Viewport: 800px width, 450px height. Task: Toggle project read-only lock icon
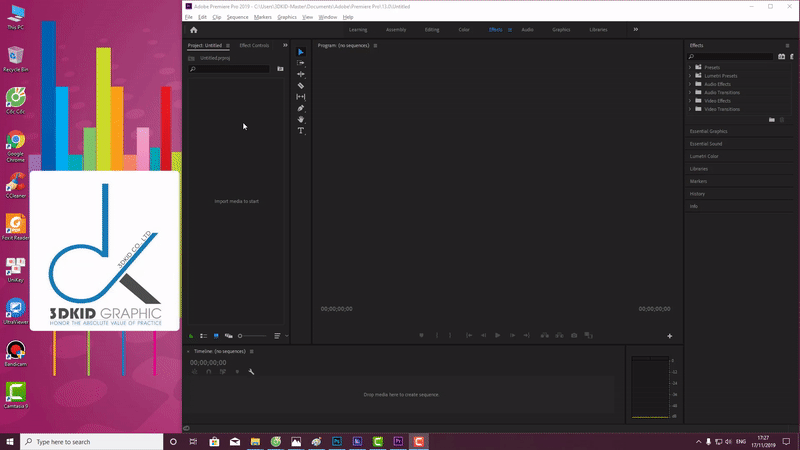pyautogui.click(x=191, y=336)
